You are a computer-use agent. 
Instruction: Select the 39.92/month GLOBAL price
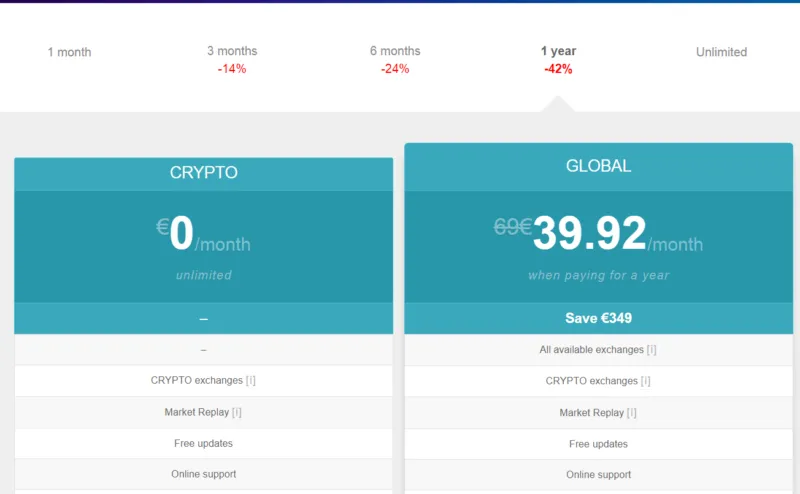pyautogui.click(x=590, y=235)
